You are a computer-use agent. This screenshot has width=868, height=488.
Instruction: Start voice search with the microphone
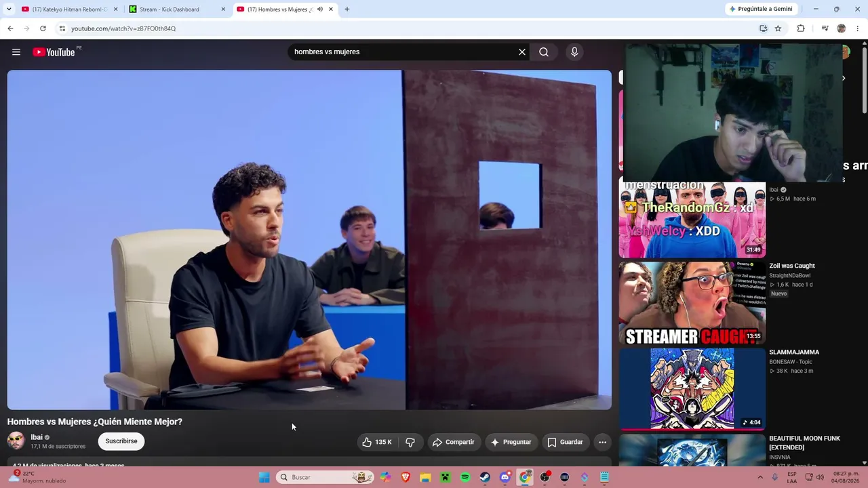point(574,52)
